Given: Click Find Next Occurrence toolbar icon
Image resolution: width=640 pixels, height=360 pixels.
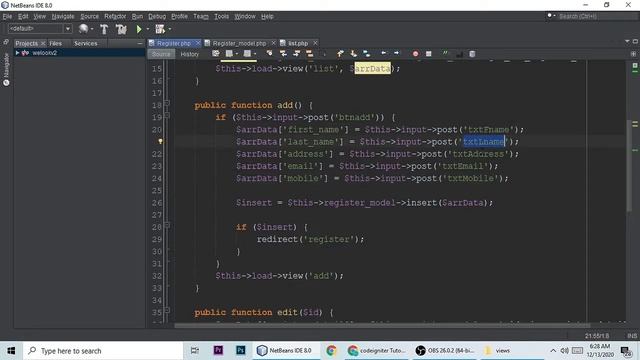Looking at the screenshot, I should point(296,53).
